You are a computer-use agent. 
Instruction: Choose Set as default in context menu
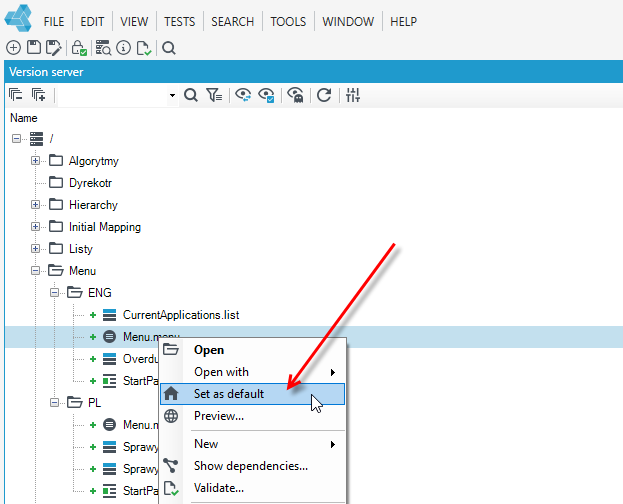pyautogui.click(x=253, y=394)
